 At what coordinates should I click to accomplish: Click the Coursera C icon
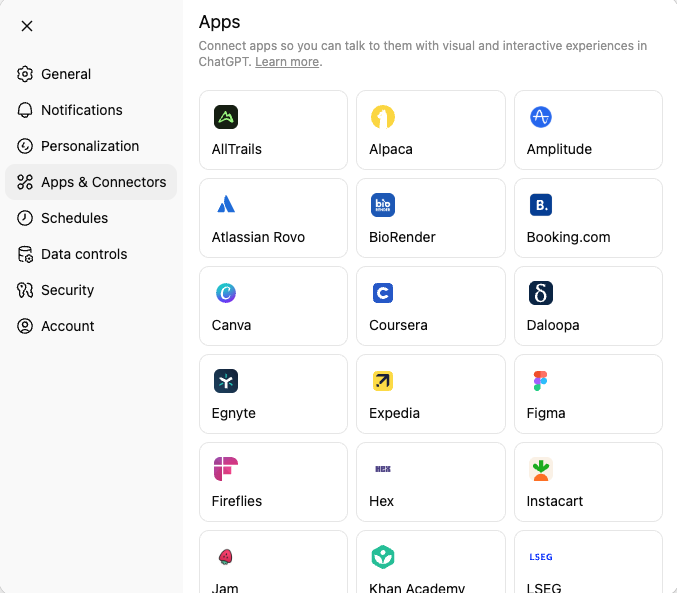coord(383,293)
